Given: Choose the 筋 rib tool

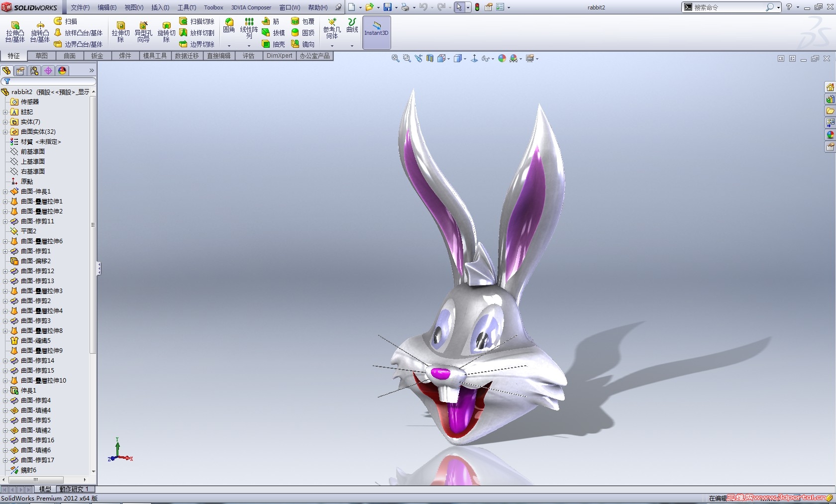Looking at the screenshot, I should [x=271, y=21].
